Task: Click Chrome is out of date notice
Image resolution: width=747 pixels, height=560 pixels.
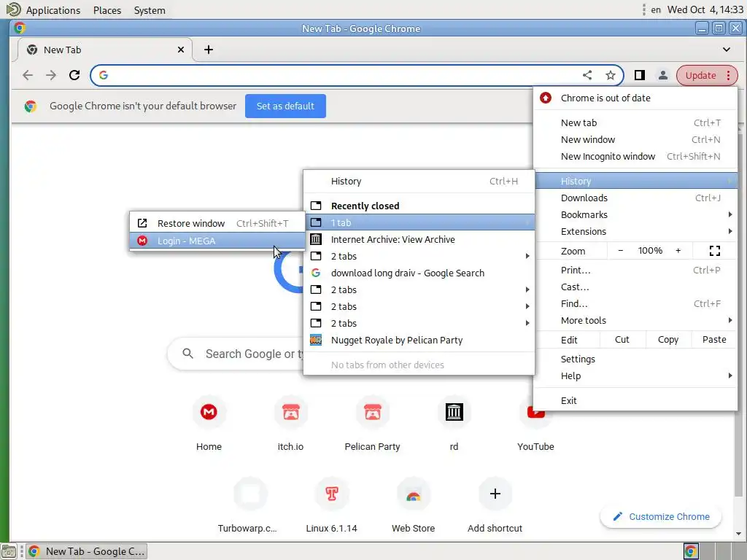Action: pos(635,98)
